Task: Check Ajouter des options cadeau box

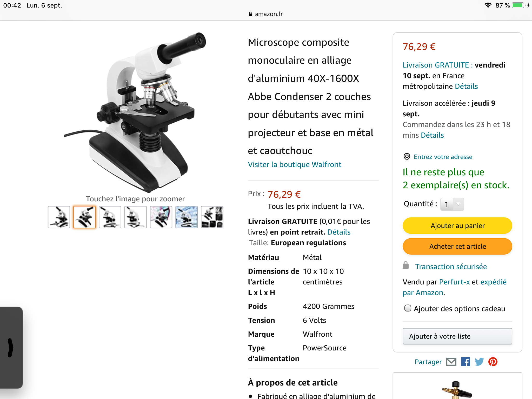Action: 408,308
